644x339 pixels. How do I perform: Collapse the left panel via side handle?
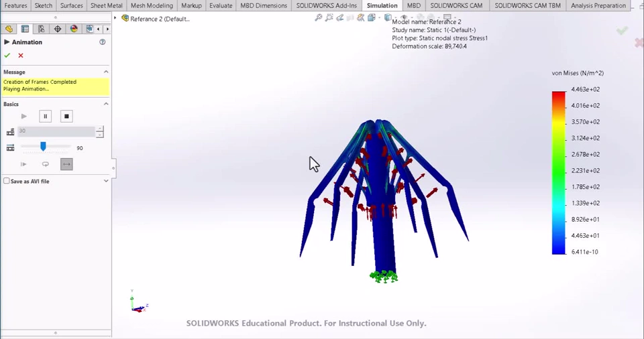[x=113, y=168]
